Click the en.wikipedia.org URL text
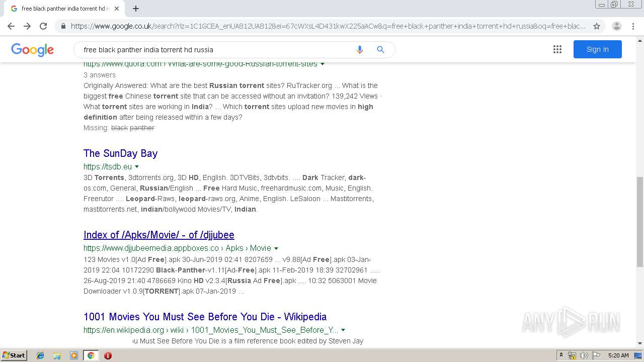 coord(211,330)
